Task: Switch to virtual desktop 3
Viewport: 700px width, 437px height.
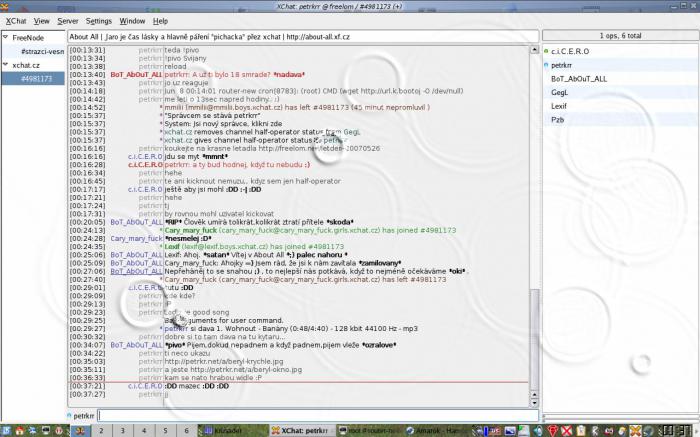Action: 123,431
